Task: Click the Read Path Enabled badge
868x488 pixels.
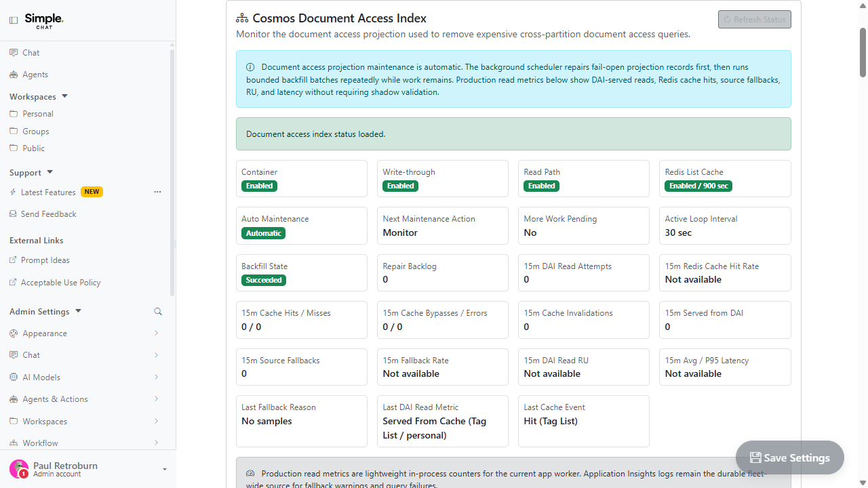Action: point(542,186)
